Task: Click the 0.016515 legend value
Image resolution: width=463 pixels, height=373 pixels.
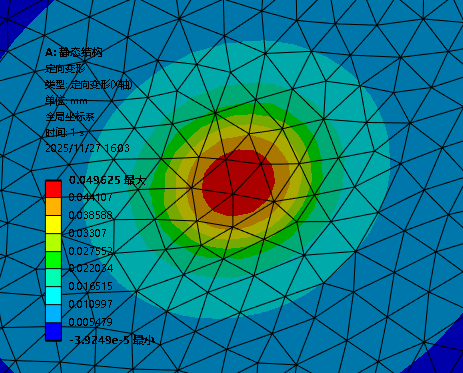Action: (90, 286)
